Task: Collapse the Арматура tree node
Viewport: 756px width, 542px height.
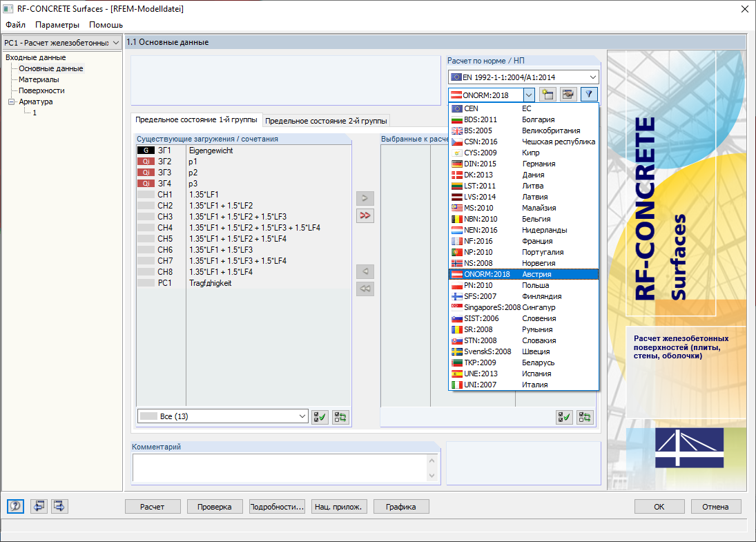Action: [11, 101]
